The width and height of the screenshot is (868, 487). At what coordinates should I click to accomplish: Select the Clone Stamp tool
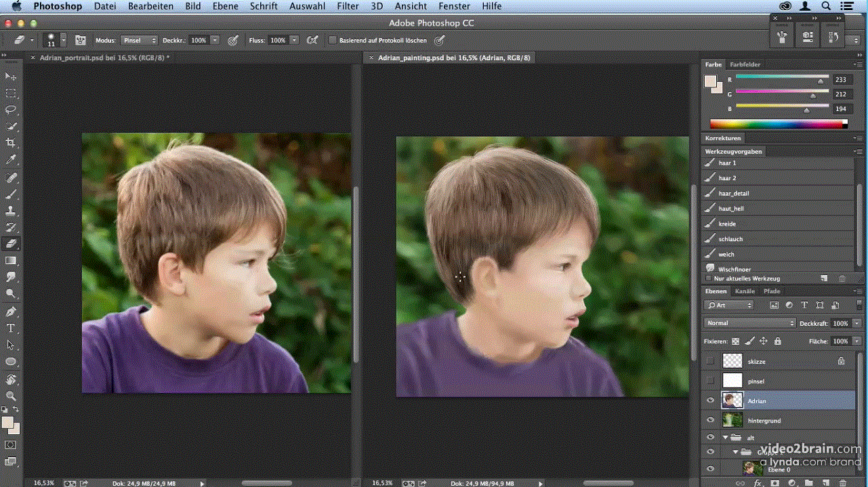(x=11, y=211)
